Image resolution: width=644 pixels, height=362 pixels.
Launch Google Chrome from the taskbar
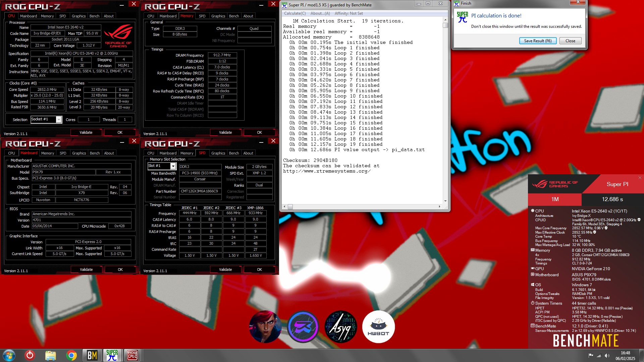click(71, 355)
